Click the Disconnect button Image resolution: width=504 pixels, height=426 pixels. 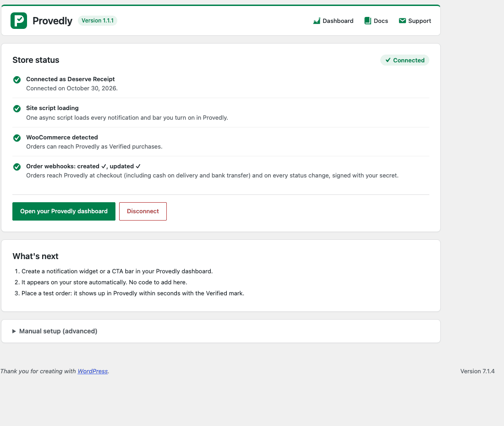tap(142, 211)
